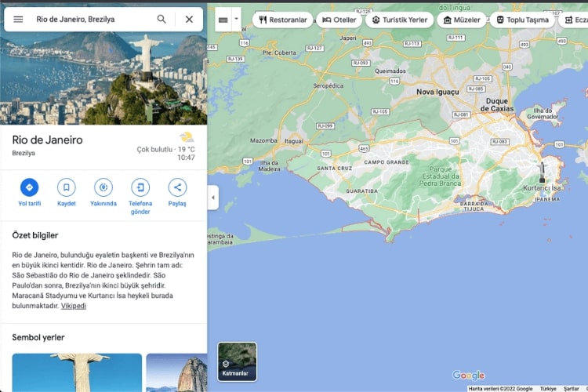Click the Campo Grande district label
The height and width of the screenshot is (392, 588).
[387, 162]
